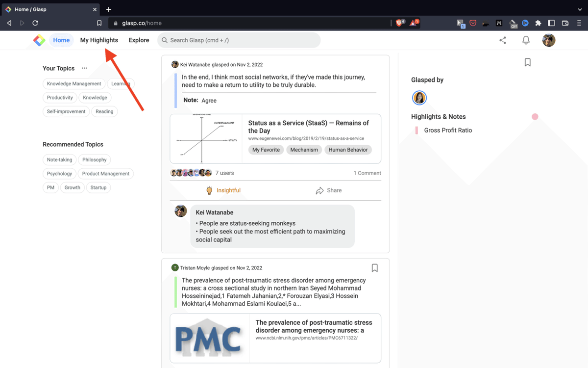Screen dimensions: 588x368
Task: Click the Status as a Service thumbnail
Action: (x=206, y=139)
